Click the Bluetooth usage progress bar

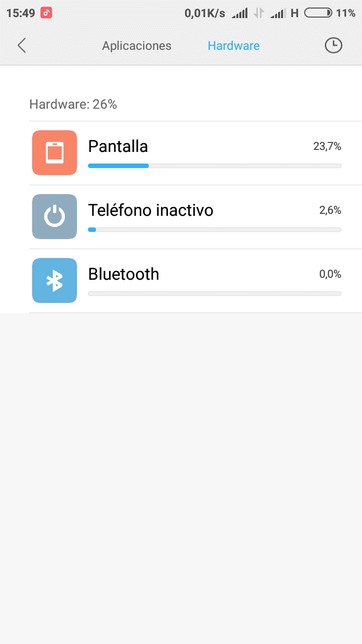(215, 293)
